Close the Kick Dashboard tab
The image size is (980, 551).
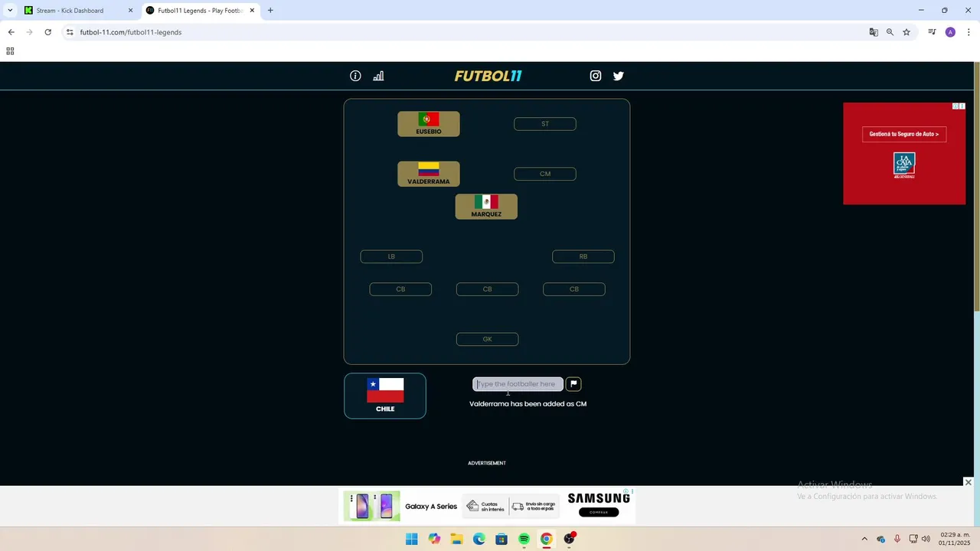(130, 11)
